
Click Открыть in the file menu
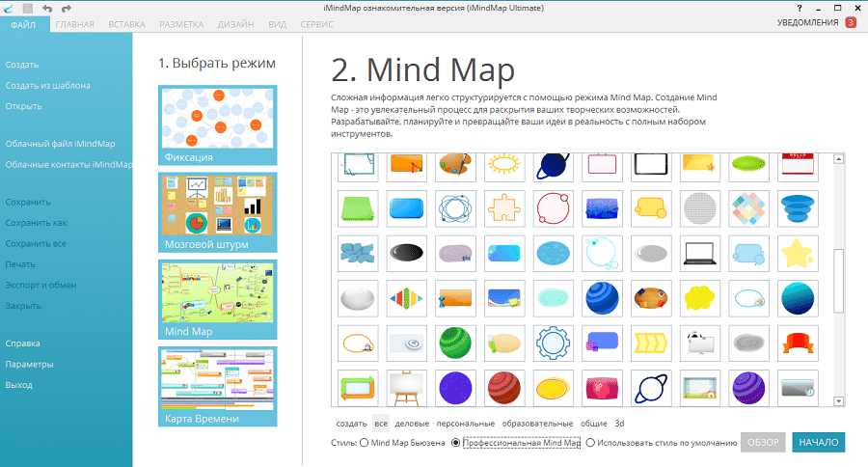click(x=24, y=106)
